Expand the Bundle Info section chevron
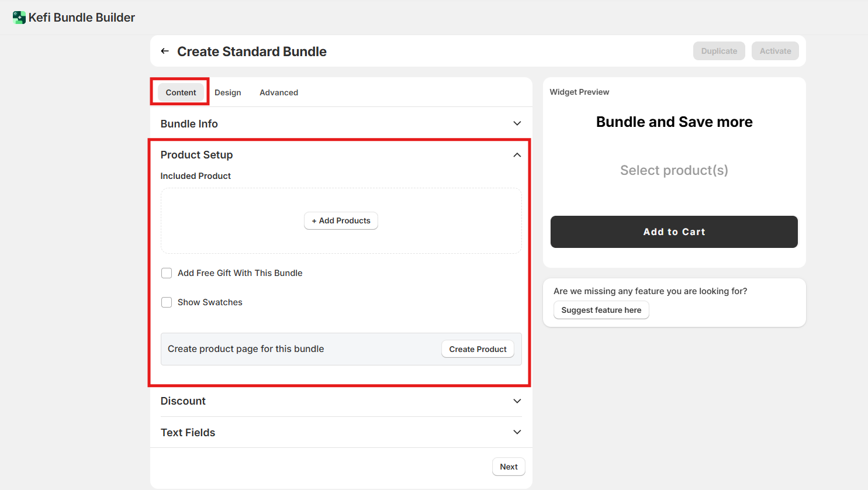868x490 pixels. point(517,123)
